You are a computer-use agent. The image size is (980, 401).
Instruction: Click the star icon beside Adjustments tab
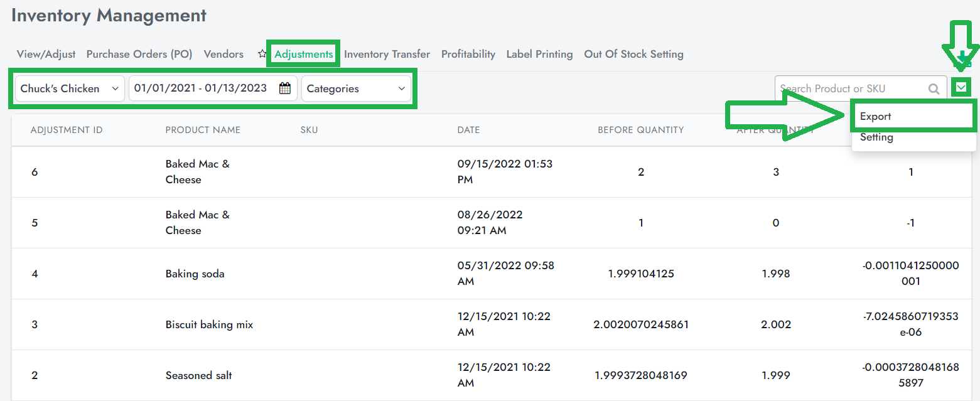262,55
